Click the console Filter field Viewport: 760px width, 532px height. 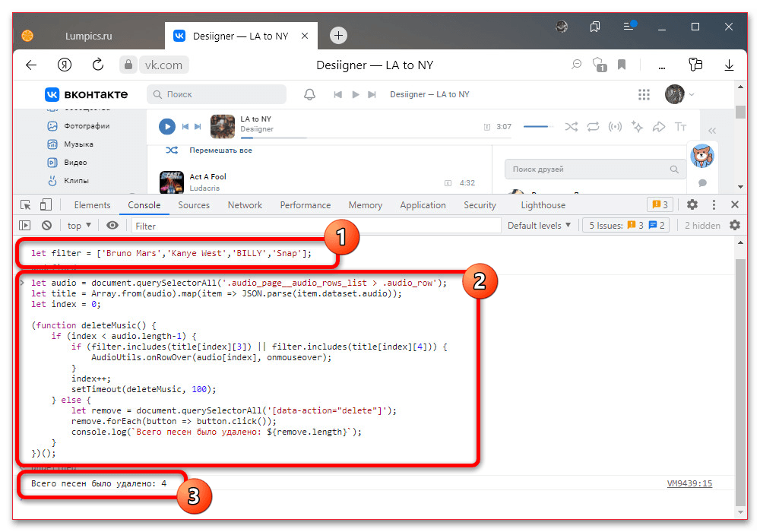pyautogui.click(x=315, y=226)
